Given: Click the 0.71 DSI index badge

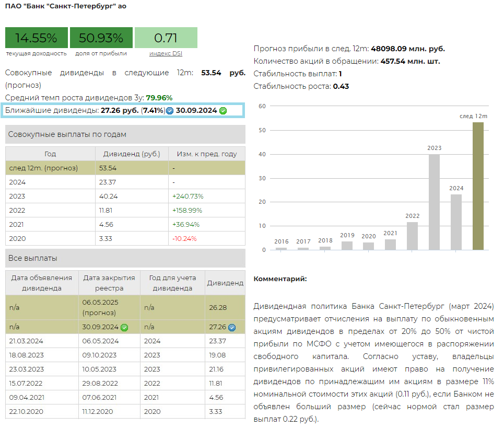Looking at the screenshot, I should tap(166, 38).
